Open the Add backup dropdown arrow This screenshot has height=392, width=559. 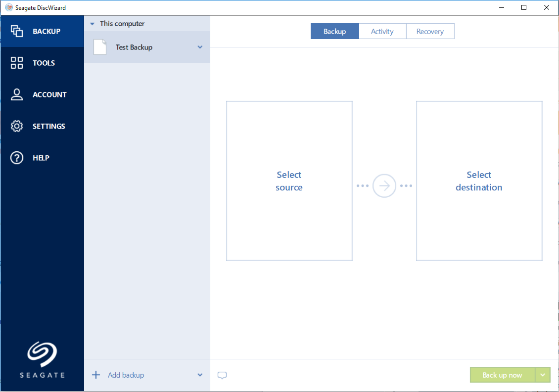pyautogui.click(x=200, y=375)
